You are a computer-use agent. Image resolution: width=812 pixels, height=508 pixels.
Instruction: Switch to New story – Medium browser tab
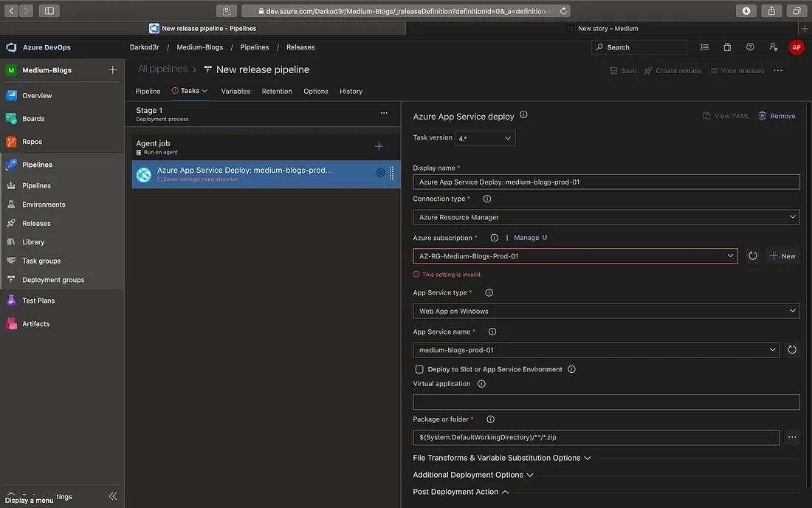(x=602, y=29)
